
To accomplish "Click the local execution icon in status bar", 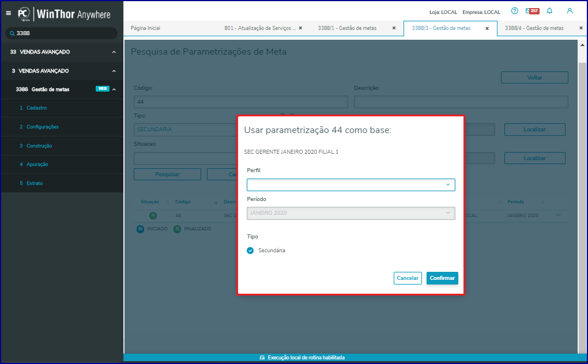I will (x=262, y=358).
